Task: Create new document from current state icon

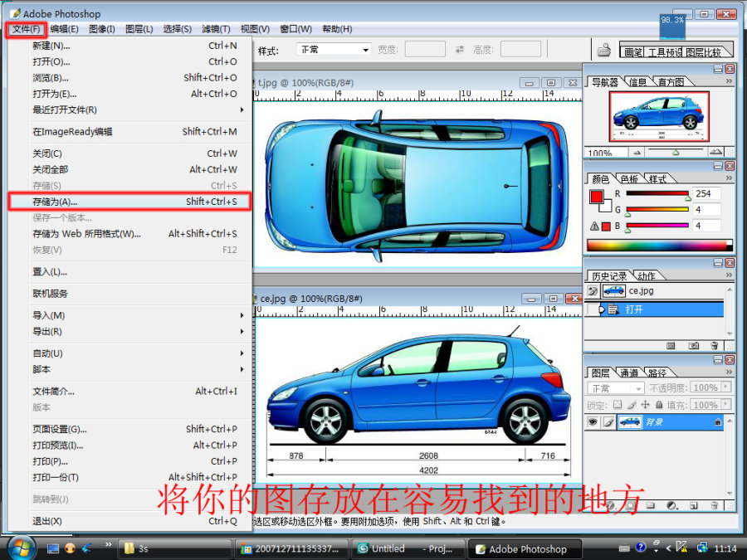Action: point(671,346)
